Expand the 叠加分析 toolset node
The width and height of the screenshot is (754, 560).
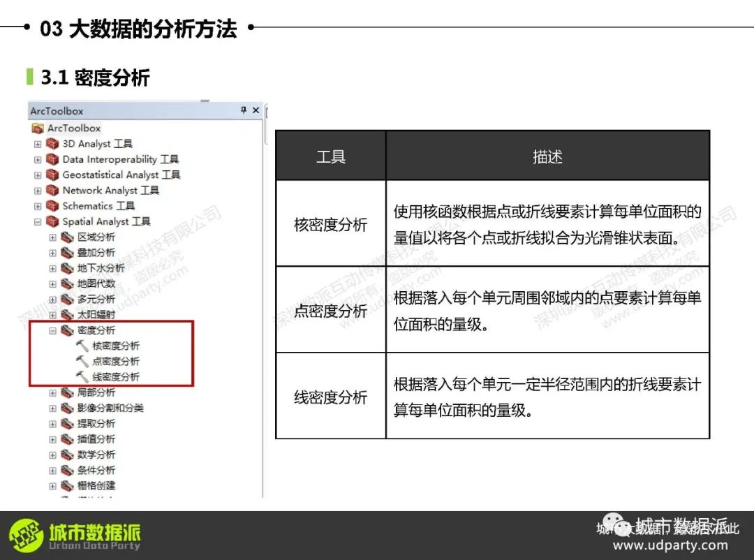(53, 253)
